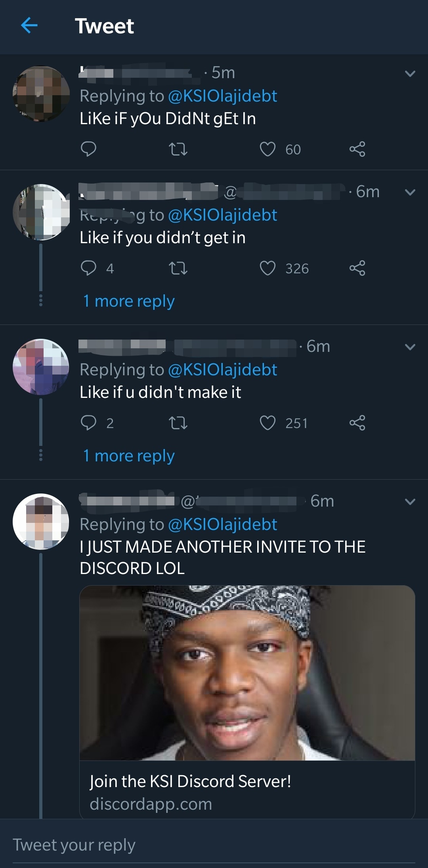Show 1 more reply under the 251-like tweet
428x868 pixels.
(129, 456)
